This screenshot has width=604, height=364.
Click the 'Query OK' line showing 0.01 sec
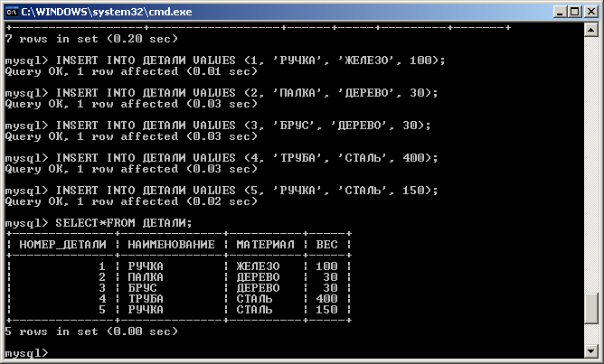131,71
